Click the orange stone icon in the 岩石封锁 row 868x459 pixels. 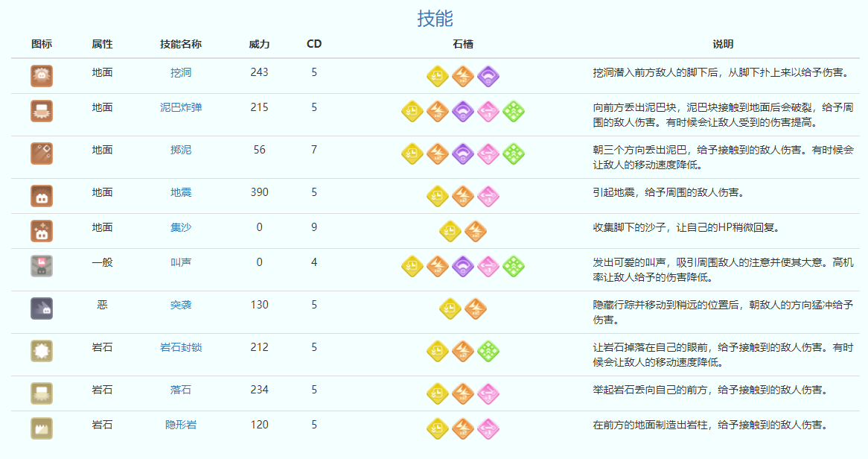pos(463,351)
